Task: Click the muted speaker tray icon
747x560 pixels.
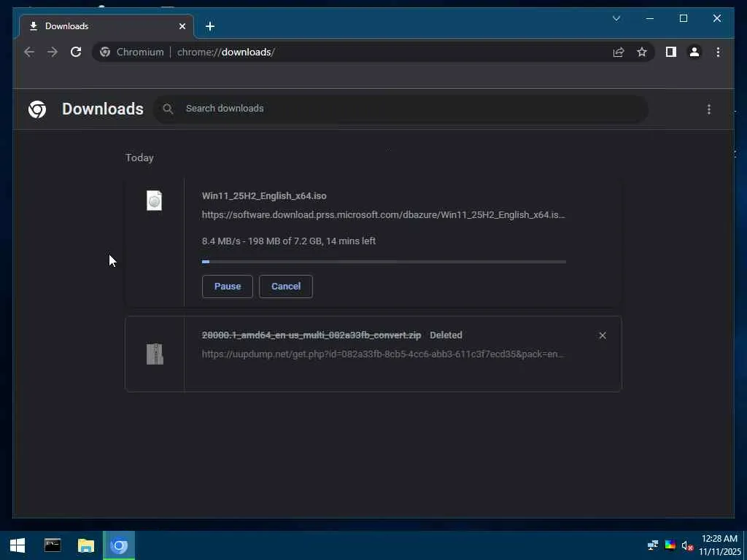Action: (687, 545)
